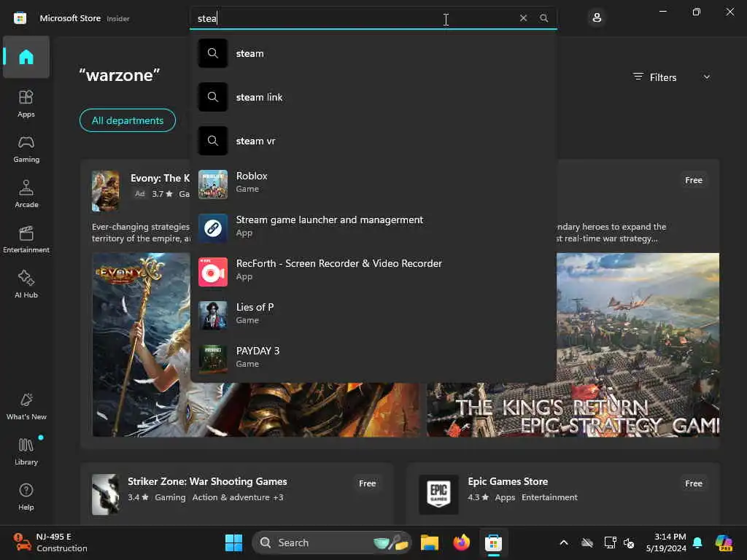Click the clock showing 3:14 PM

pos(666,542)
